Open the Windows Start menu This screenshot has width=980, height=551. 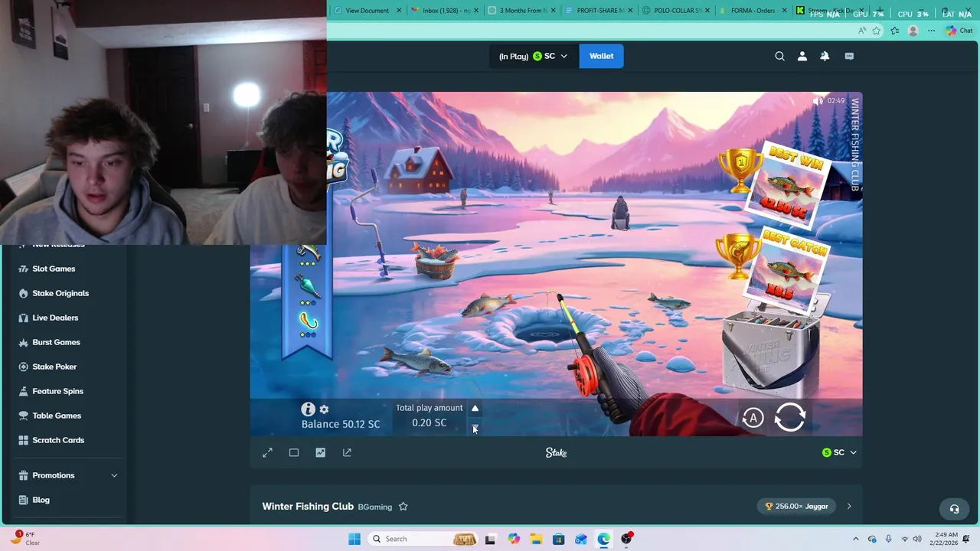354,539
